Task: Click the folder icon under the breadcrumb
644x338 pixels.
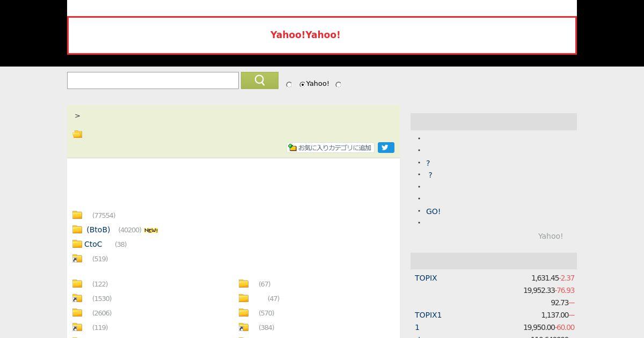Action: 77,134
